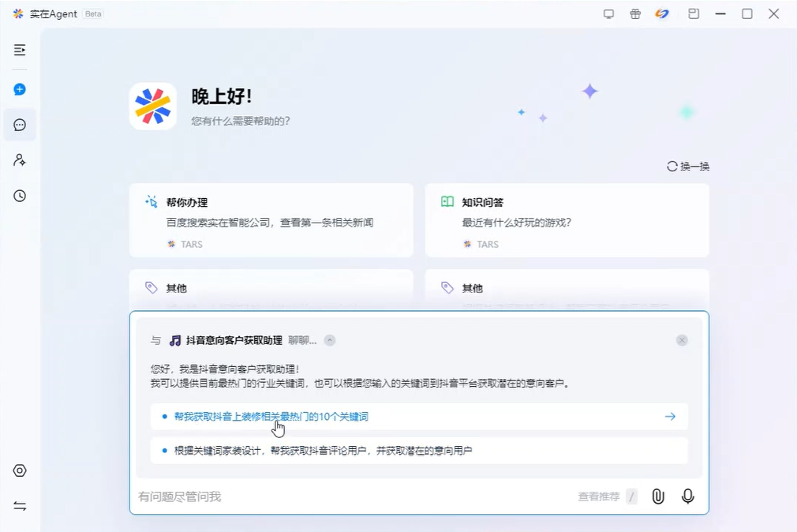Click the monitor icon in the title bar
Screen dimensions: 797x532
pos(608,13)
